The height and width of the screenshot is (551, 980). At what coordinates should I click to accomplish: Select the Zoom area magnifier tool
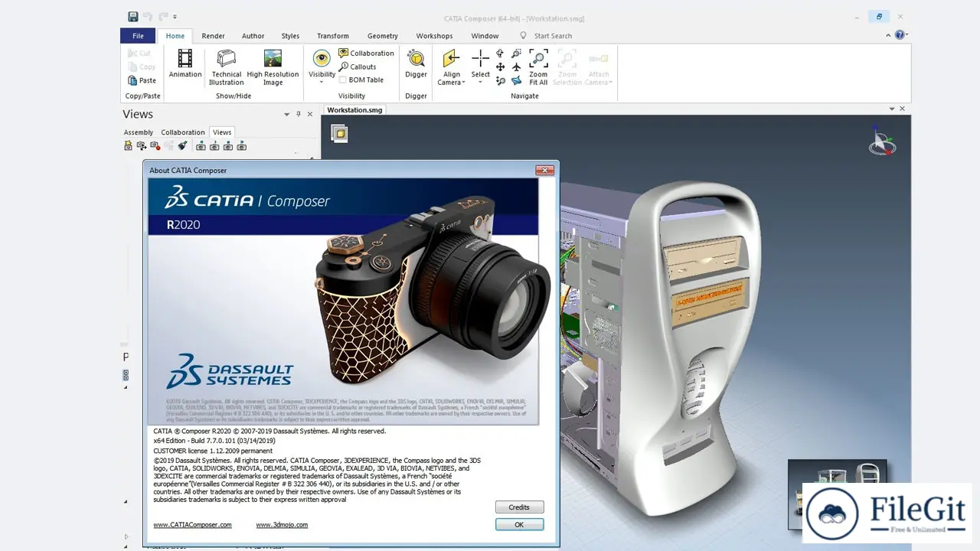click(516, 54)
